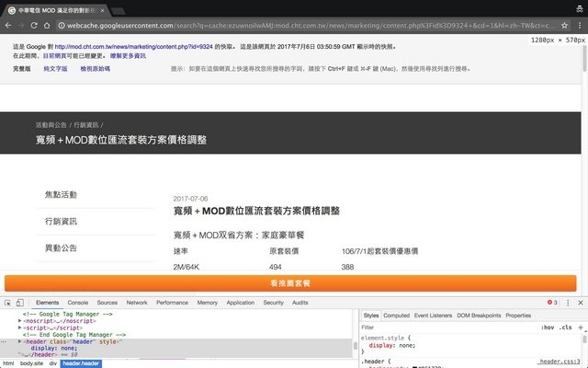The image size is (588, 368).
Task: Click the incognito icon in title bar
Action: tap(580, 9)
